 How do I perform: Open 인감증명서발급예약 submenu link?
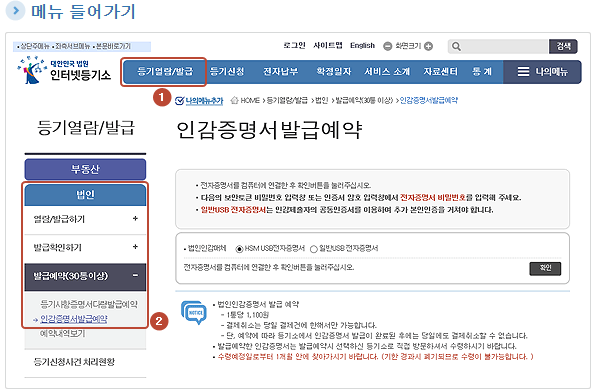pos(74,319)
